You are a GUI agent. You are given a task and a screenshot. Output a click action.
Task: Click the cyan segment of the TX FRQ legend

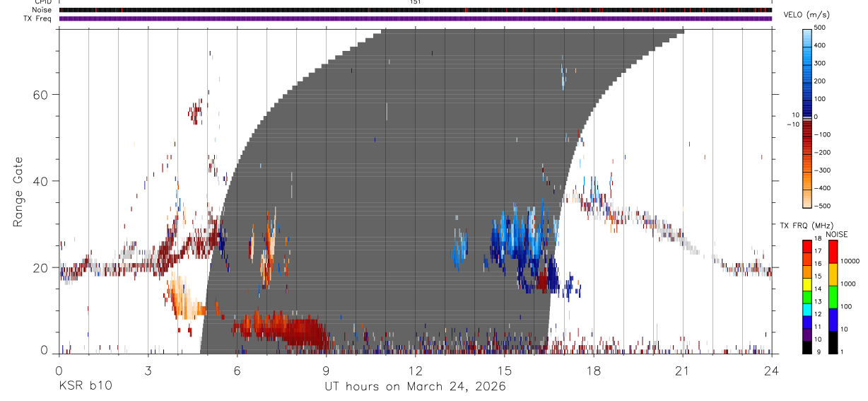click(x=807, y=309)
